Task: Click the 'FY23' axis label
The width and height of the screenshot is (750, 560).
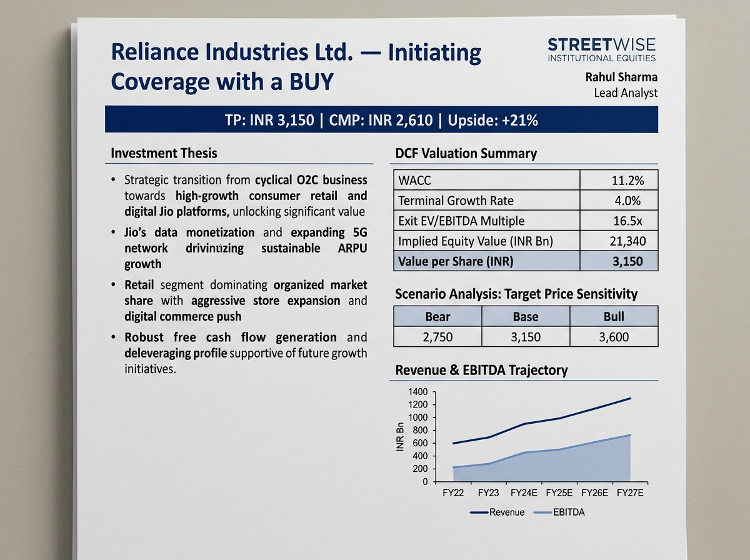Action: click(488, 493)
